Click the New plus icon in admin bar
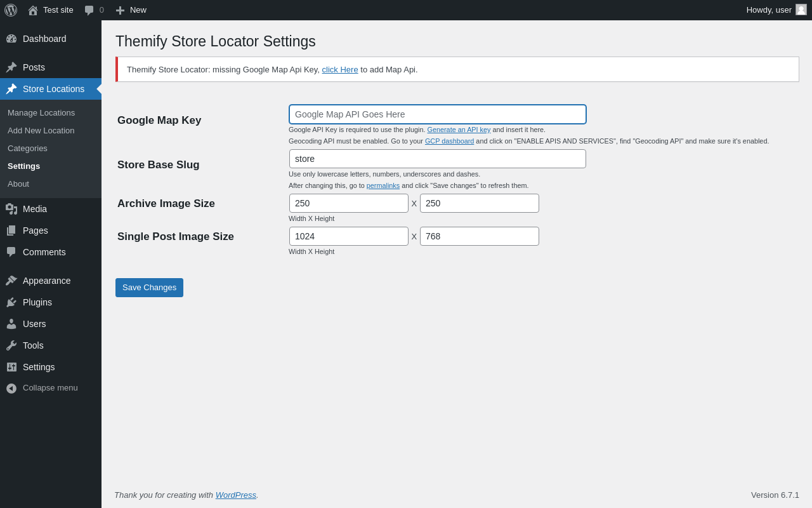This screenshot has height=508, width=812. pos(120,10)
